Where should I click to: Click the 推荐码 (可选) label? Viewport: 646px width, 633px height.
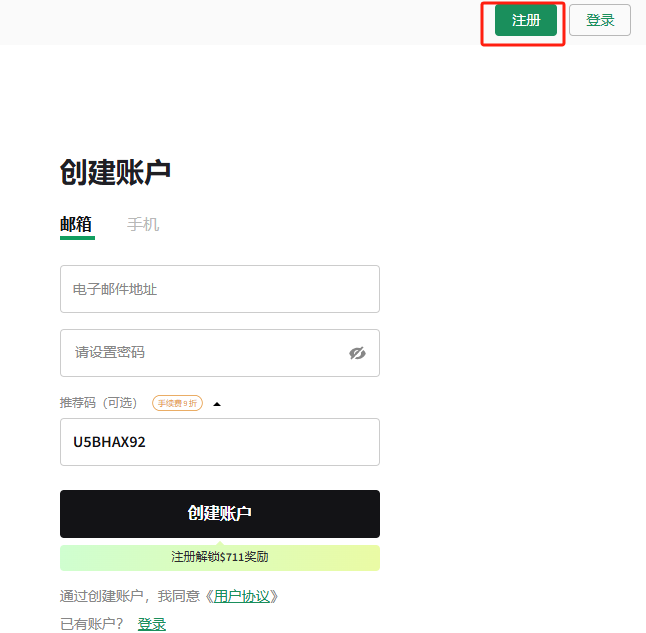(x=101, y=404)
